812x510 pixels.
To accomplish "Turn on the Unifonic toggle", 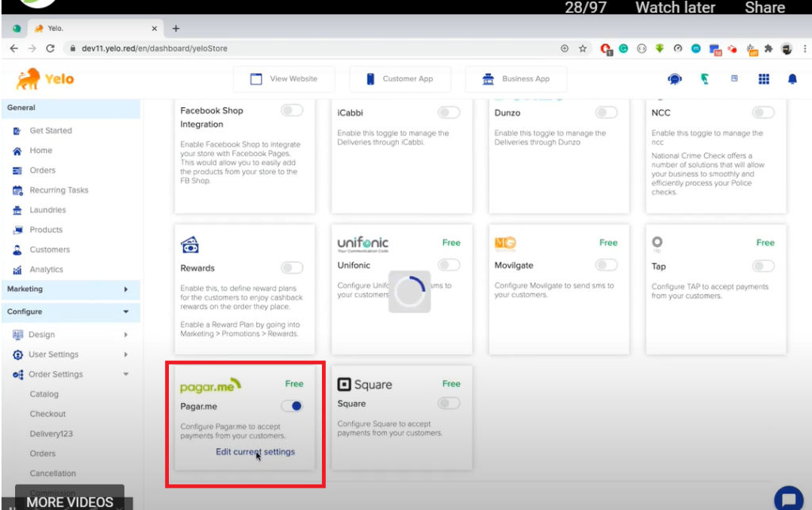I will point(449,265).
